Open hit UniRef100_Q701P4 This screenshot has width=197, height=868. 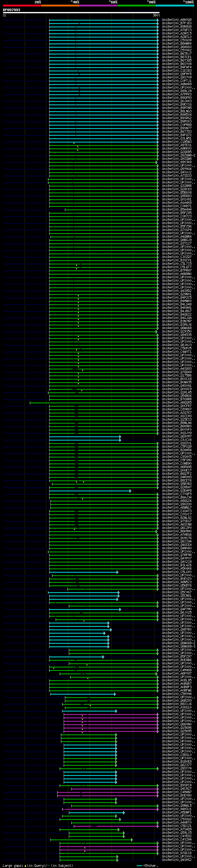(x=177, y=230)
